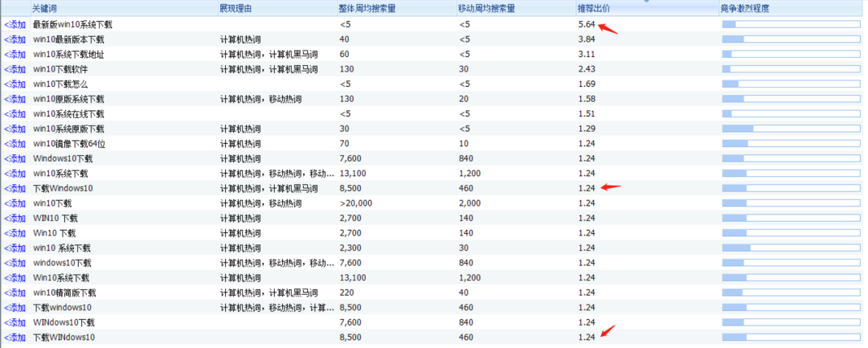Add keyword 最新版win10系统下载
The height and width of the screenshot is (348, 868).
point(16,25)
